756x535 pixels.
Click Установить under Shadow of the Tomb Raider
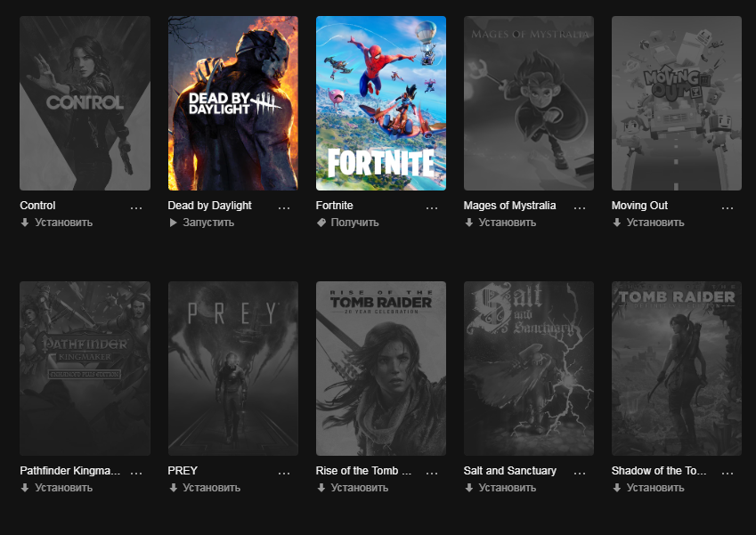[x=648, y=488]
